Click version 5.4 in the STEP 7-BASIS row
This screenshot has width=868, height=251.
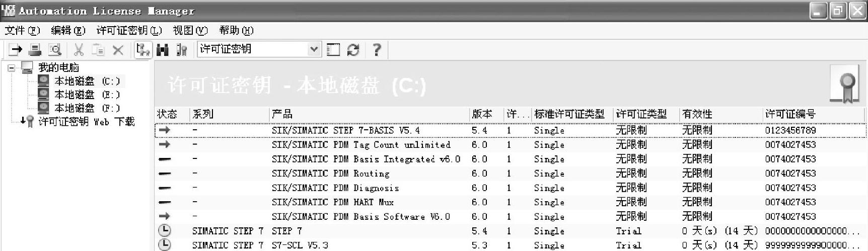coord(479,130)
